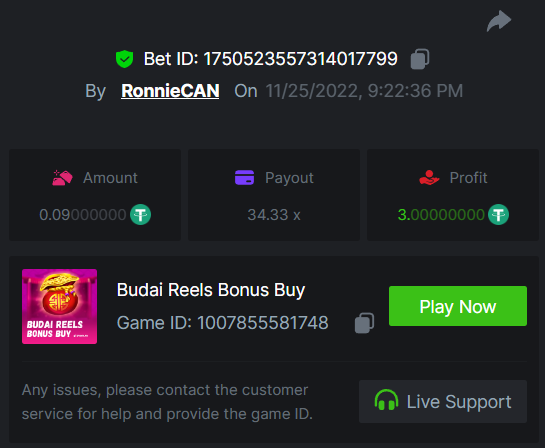Click the 3.00000000 profit value
The width and height of the screenshot is (545, 448).
(x=441, y=215)
